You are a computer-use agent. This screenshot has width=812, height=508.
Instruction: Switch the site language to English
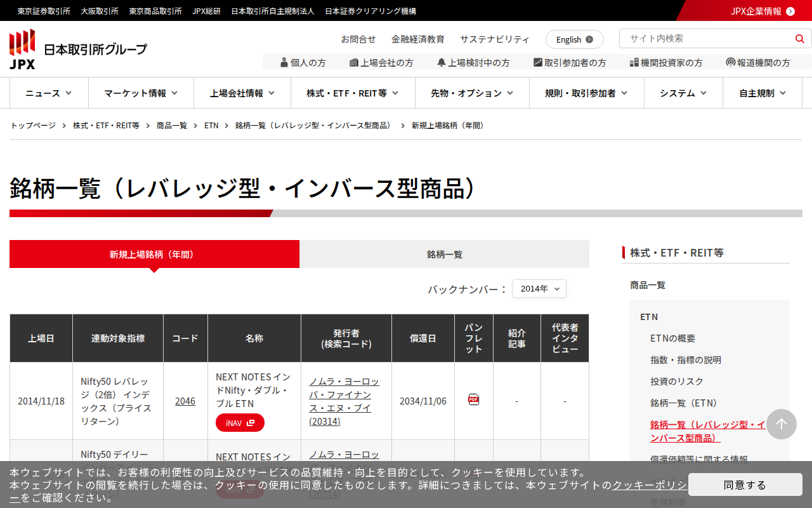pyautogui.click(x=575, y=39)
